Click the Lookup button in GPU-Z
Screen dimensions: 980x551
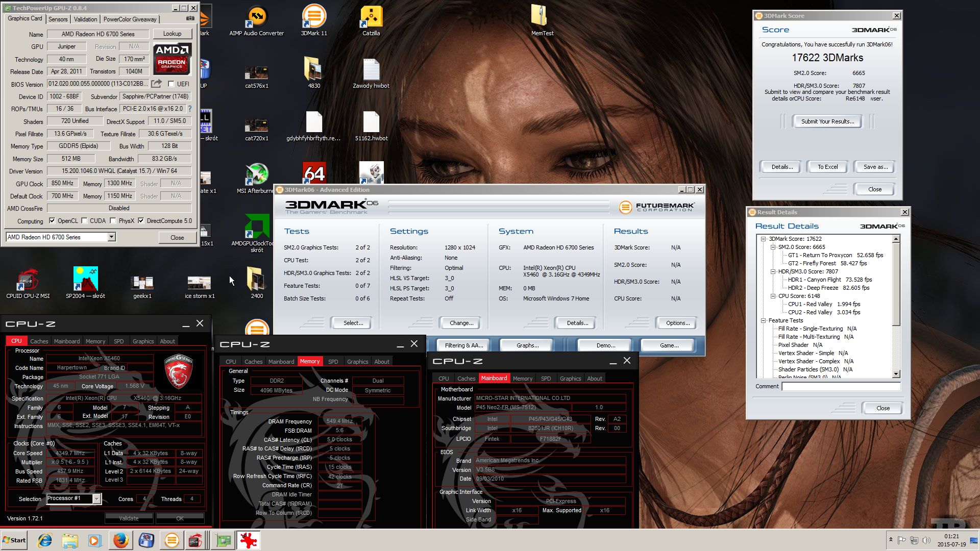point(172,34)
